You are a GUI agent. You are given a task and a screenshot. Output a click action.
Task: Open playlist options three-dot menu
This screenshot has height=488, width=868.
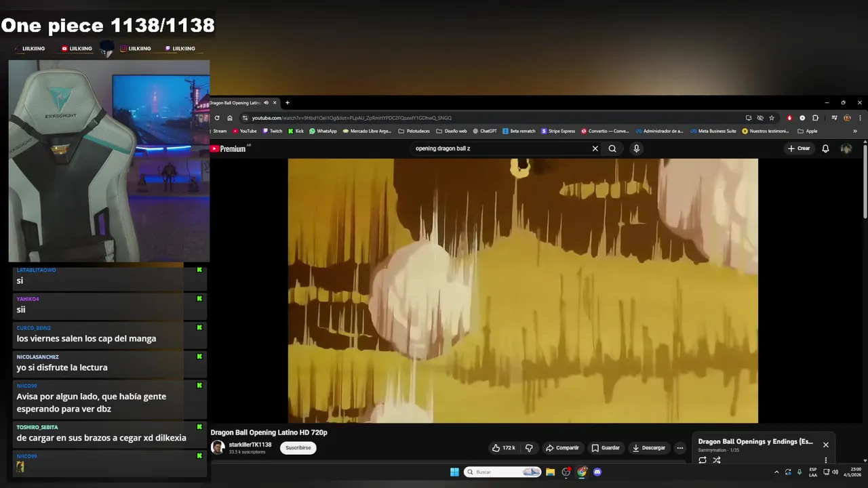pyautogui.click(x=825, y=460)
